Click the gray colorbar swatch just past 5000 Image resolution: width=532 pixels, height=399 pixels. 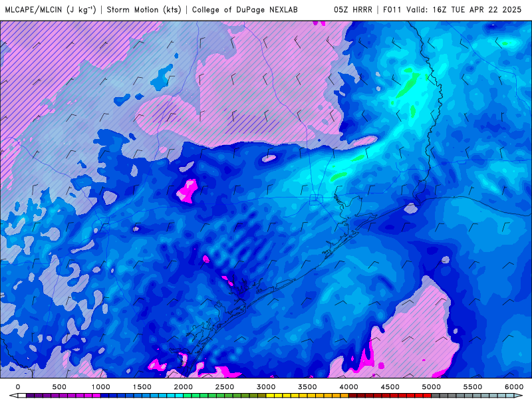[x=436, y=396]
